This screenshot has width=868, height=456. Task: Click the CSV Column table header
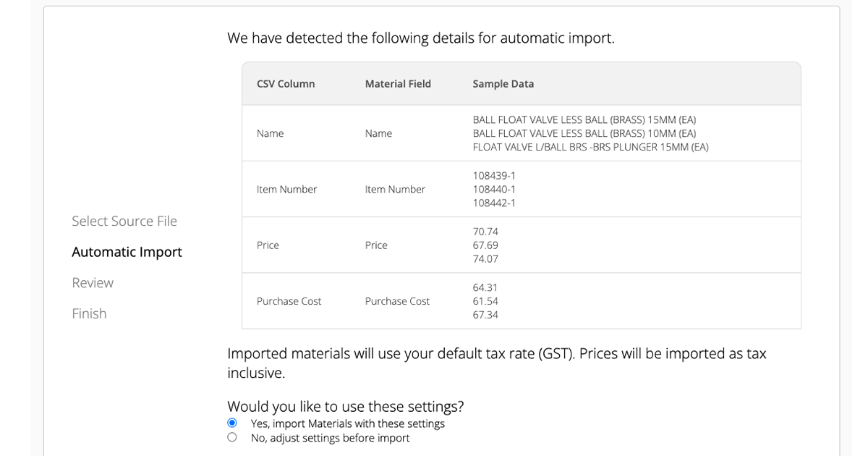click(x=286, y=84)
